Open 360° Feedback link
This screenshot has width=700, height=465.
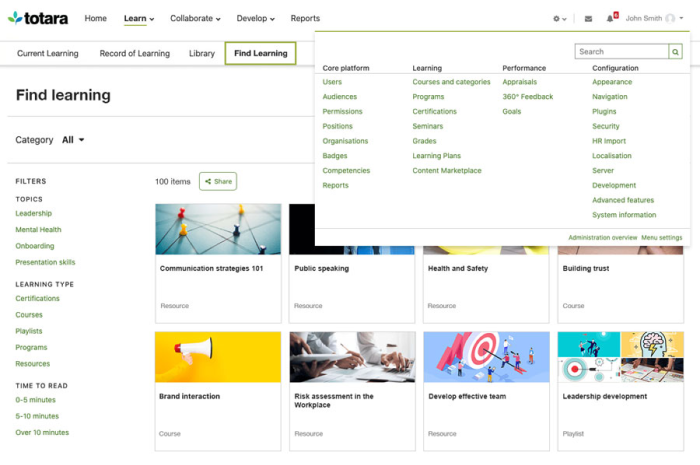click(528, 96)
